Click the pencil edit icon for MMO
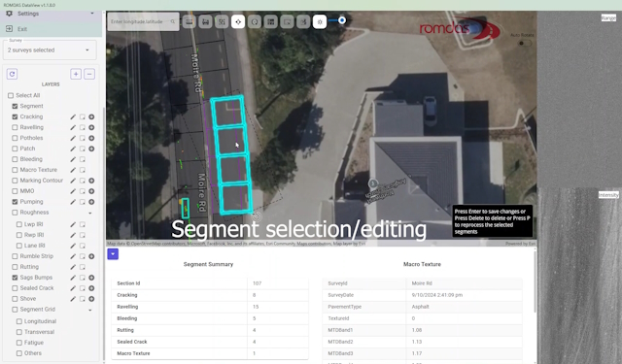Screen dimensions: 622x364 pyautogui.click(x=73, y=191)
